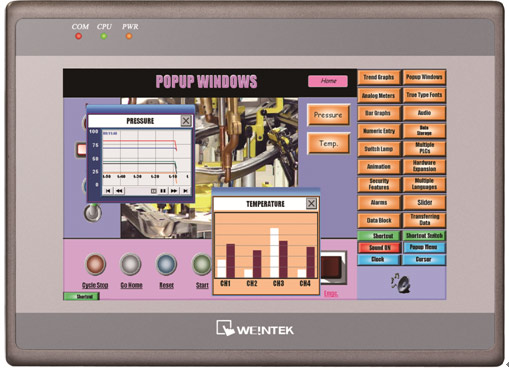Click the speaker music icon
The height and width of the screenshot is (368, 509).
401,283
